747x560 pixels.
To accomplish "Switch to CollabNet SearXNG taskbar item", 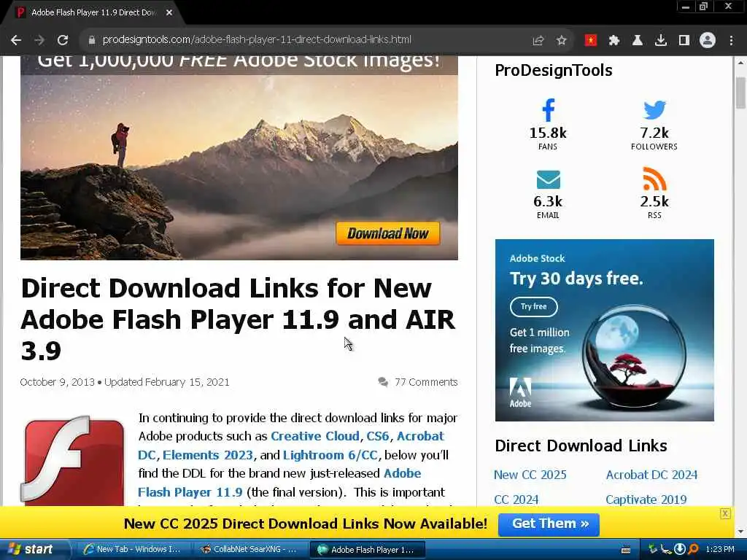I will click(x=250, y=550).
